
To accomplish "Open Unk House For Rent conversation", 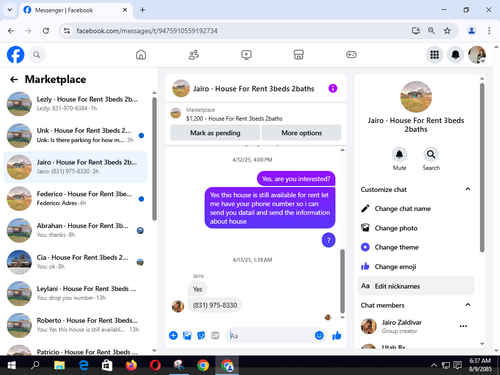I will (76, 135).
